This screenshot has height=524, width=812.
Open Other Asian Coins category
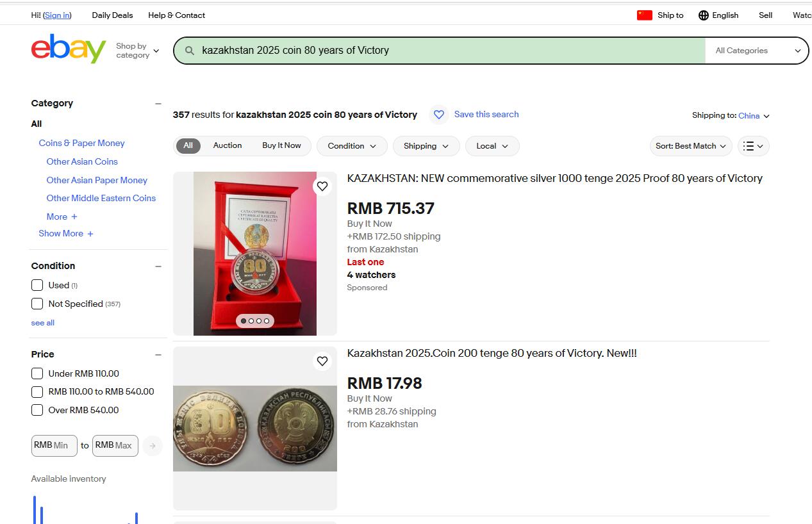pos(82,161)
